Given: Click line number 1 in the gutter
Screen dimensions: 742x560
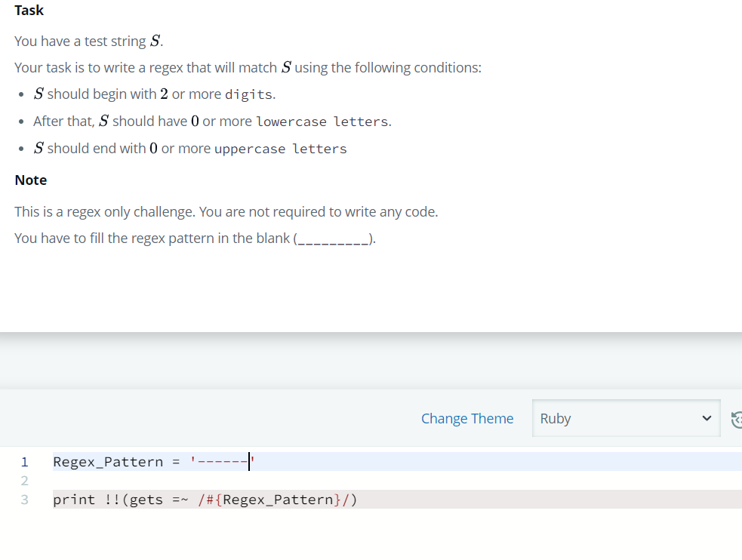Looking at the screenshot, I should click(25, 461).
